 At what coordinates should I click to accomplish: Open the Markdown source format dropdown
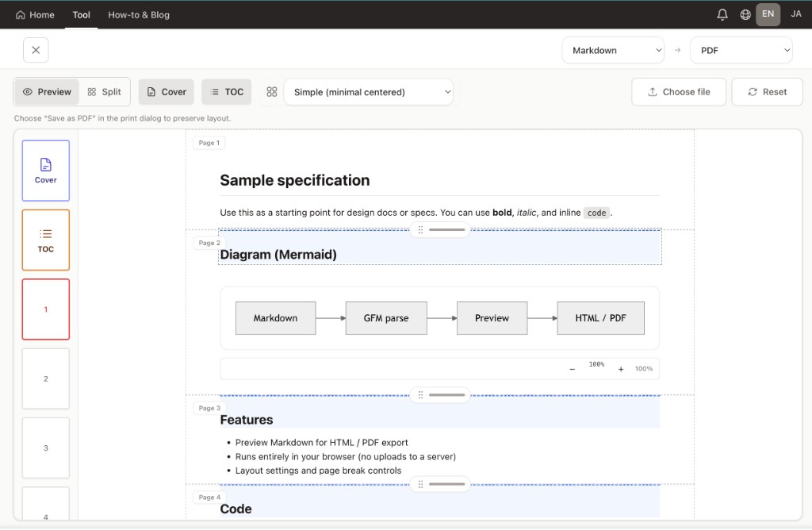[x=613, y=50]
